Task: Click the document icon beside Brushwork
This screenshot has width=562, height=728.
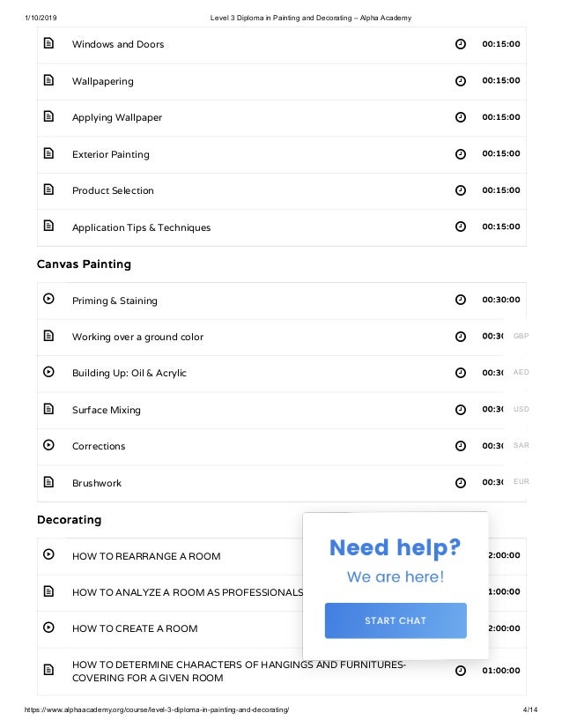Action: pyautogui.click(x=48, y=481)
